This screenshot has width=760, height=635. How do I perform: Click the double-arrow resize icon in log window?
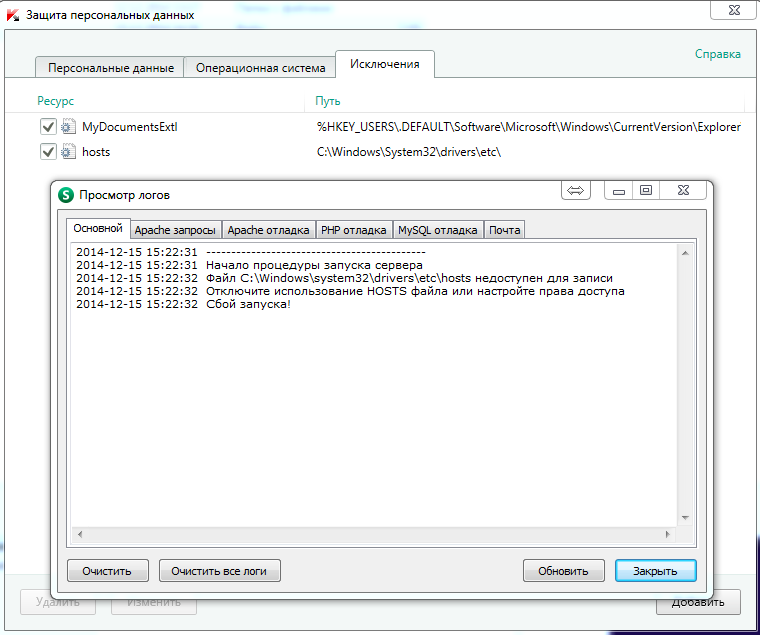click(575, 190)
